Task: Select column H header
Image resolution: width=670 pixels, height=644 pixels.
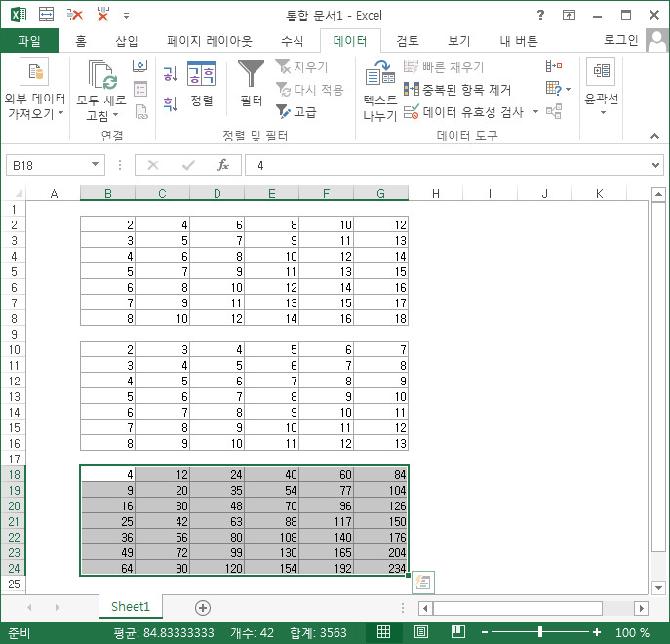Action: pyautogui.click(x=435, y=194)
